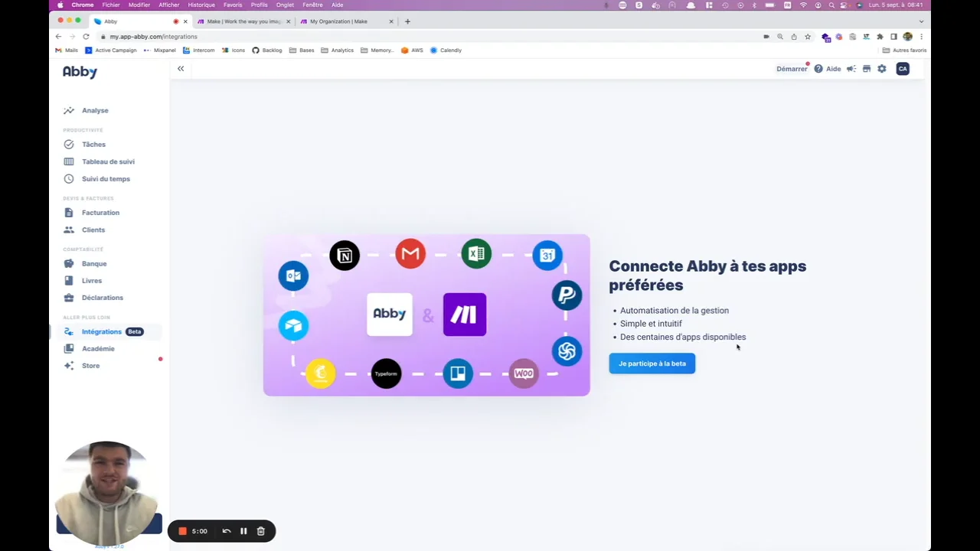Pause the screen recording
980x551 pixels.
coord(243,531)
